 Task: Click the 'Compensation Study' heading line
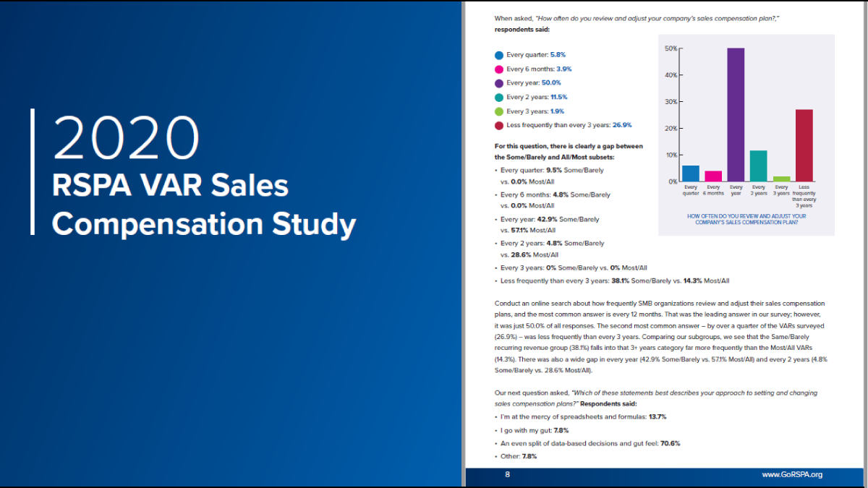coord(204,224)
